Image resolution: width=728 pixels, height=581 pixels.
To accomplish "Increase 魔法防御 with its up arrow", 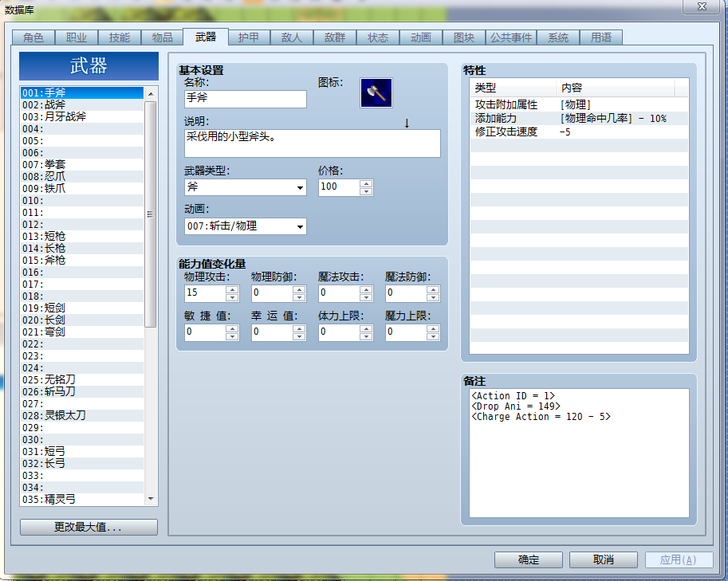I will [433, 289].
